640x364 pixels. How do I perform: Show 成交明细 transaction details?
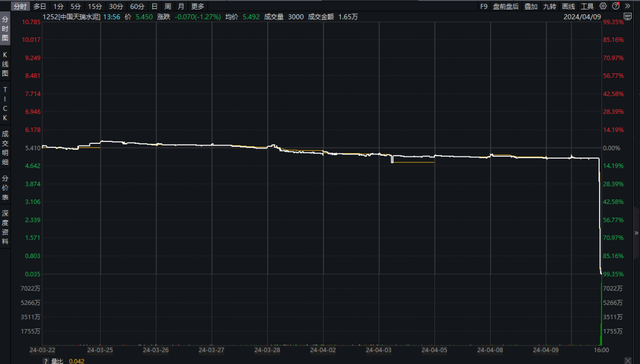point(5,148)
